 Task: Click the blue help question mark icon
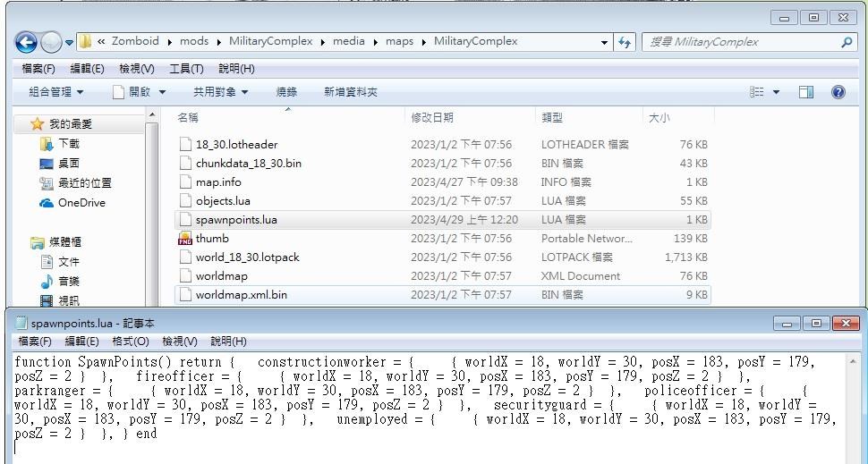pos(838,92)
